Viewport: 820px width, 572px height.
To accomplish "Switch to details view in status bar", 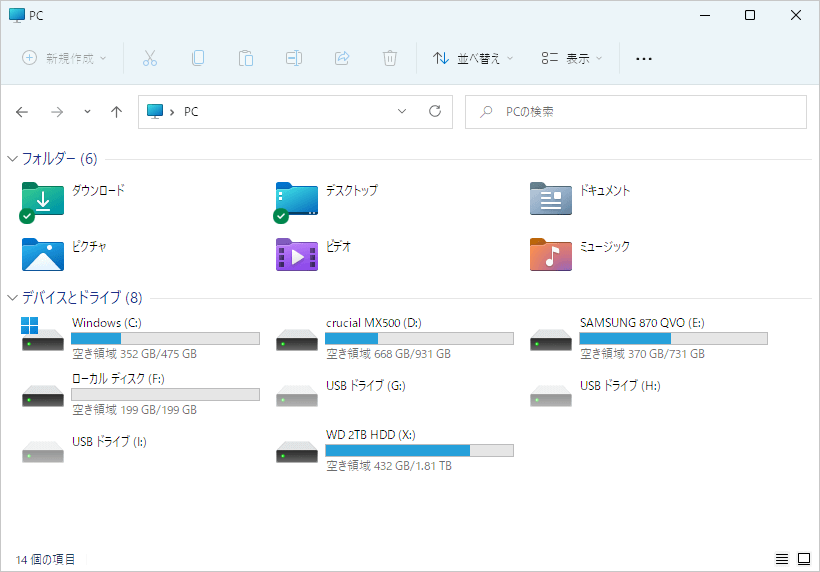I will pos(782,559).
